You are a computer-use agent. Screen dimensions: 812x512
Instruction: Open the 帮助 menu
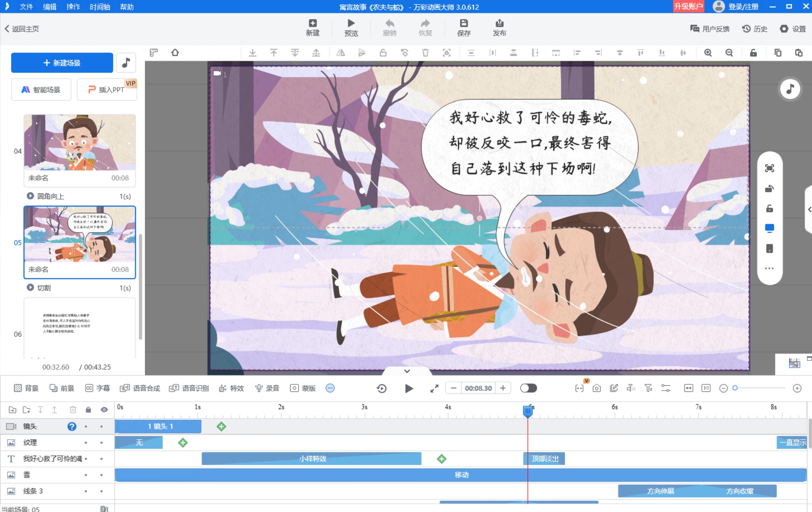(127, 7)
